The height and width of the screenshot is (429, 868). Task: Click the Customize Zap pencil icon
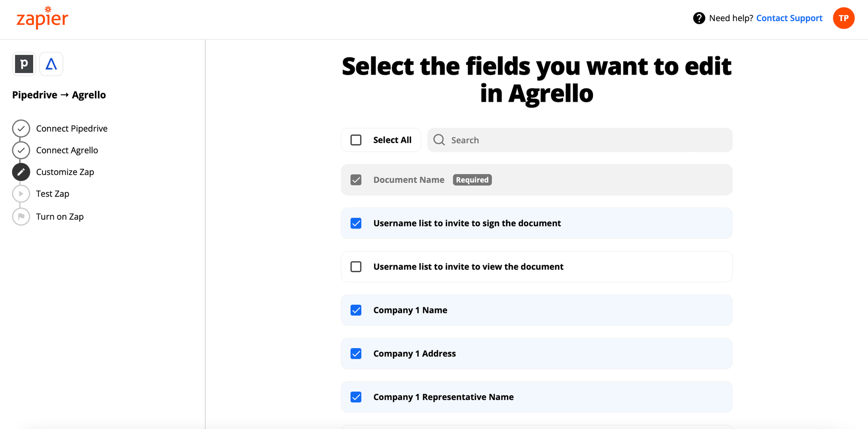[x=21, y=172]
